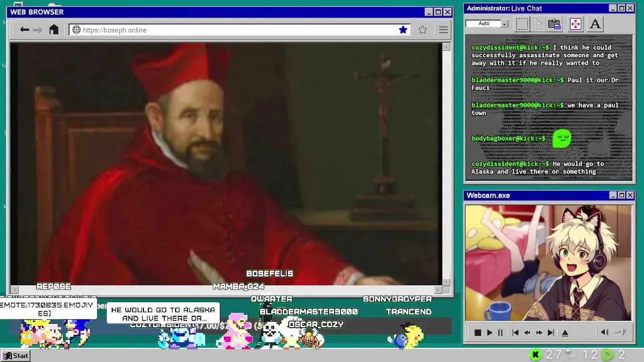Click the browser's right horizontal scroll arrow
This screenshot has width=644, height=362.
(x=438, y=290)
